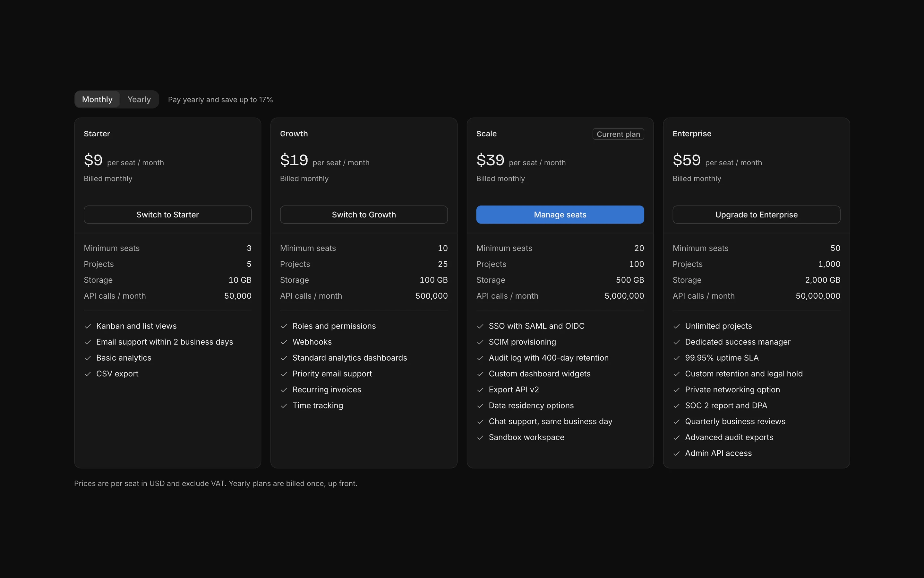This screenshot has height=578, width=924.
Task: Click Growth API calls value 500,000
Action: (432, 296)
